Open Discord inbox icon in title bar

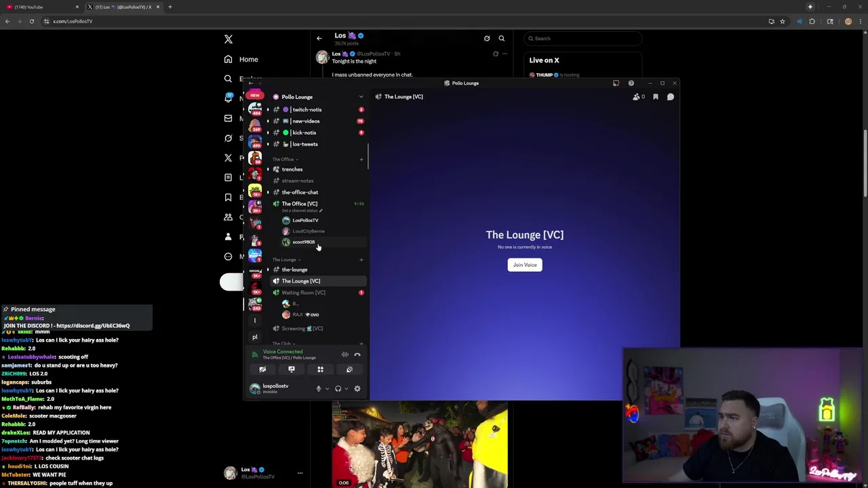point(616,83)
